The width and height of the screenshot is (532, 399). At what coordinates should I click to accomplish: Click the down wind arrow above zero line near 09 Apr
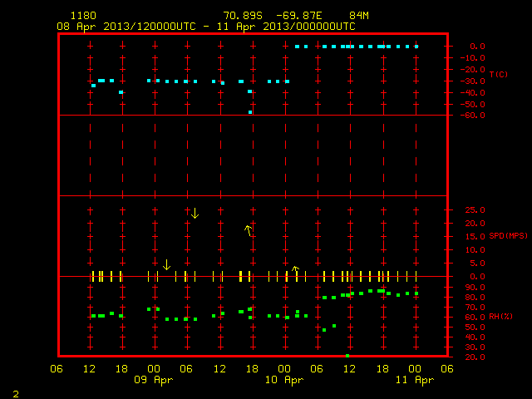pos(166,264)
